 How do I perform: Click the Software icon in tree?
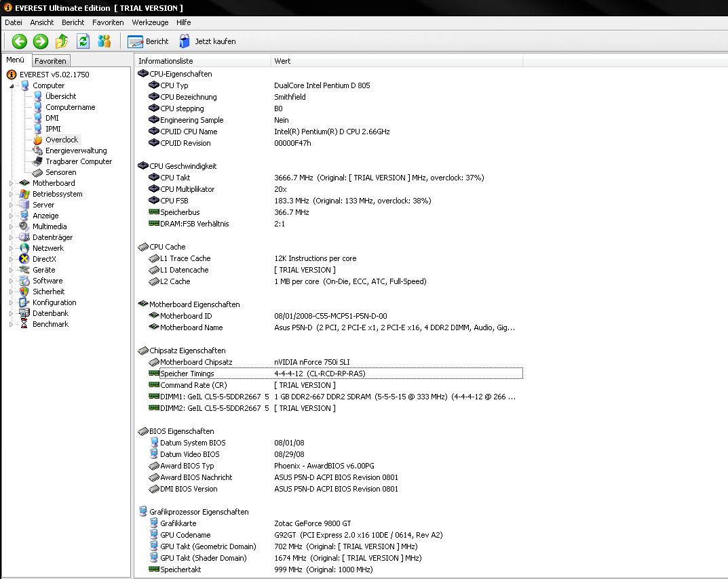24,281
